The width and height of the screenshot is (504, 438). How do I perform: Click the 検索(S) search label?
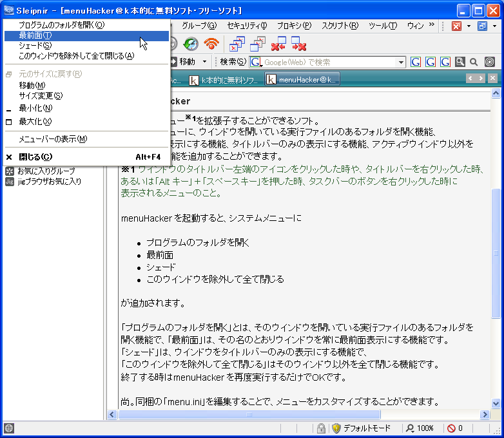(233, 62)
